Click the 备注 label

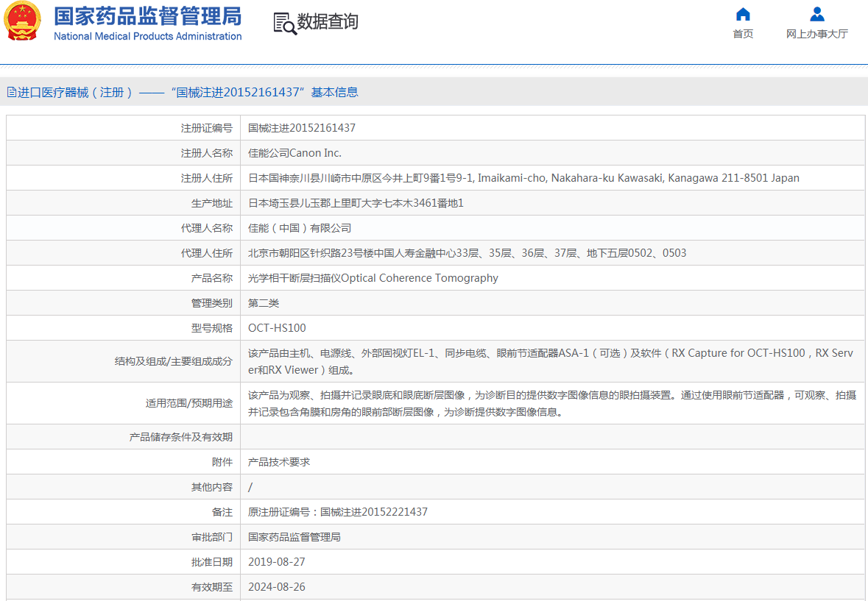(x=222, y=512)
